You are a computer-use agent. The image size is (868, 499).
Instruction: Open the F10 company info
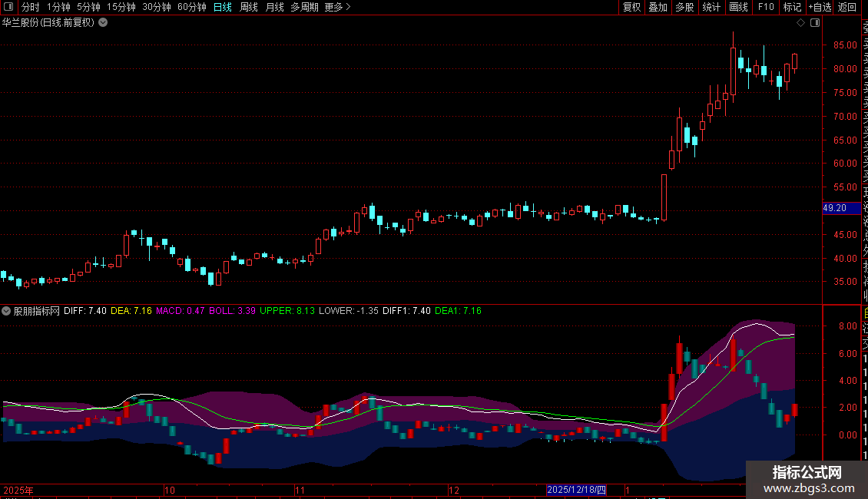pyautogui.click(x=766, y=7)
